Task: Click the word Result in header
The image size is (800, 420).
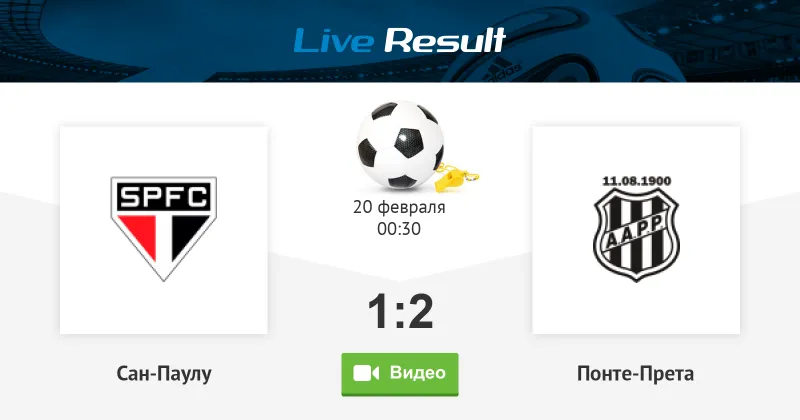Action: (444, 40)
